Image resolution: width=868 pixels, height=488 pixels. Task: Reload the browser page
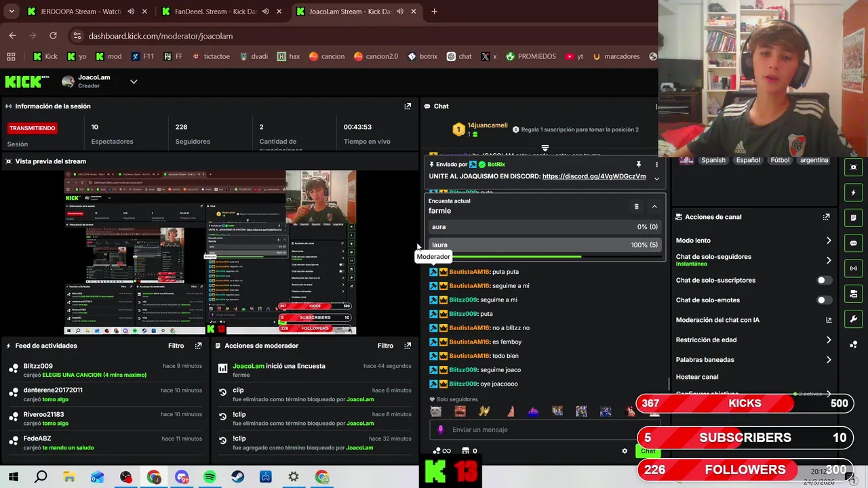tap(53, 36)
